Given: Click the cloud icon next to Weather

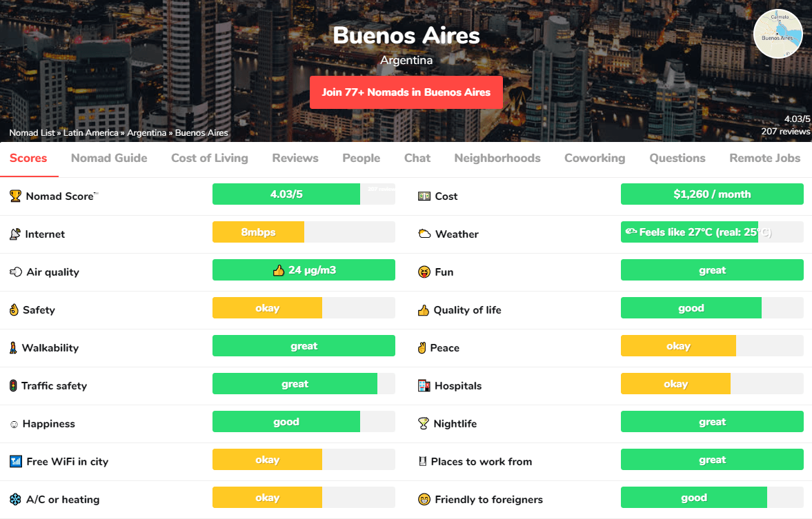Looking at the screenshot, I should [x=424, y=234].
